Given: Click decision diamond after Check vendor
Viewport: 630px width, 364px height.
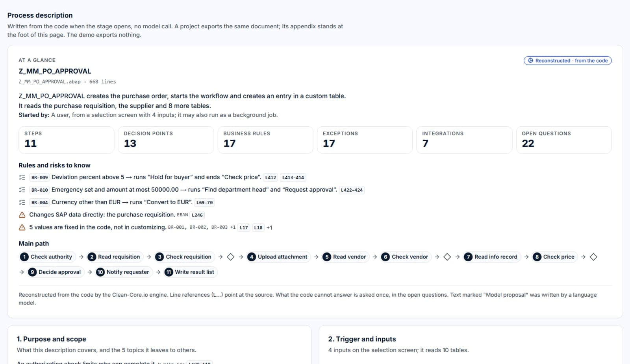Looking at the screenshot, I should click(447, 257).
